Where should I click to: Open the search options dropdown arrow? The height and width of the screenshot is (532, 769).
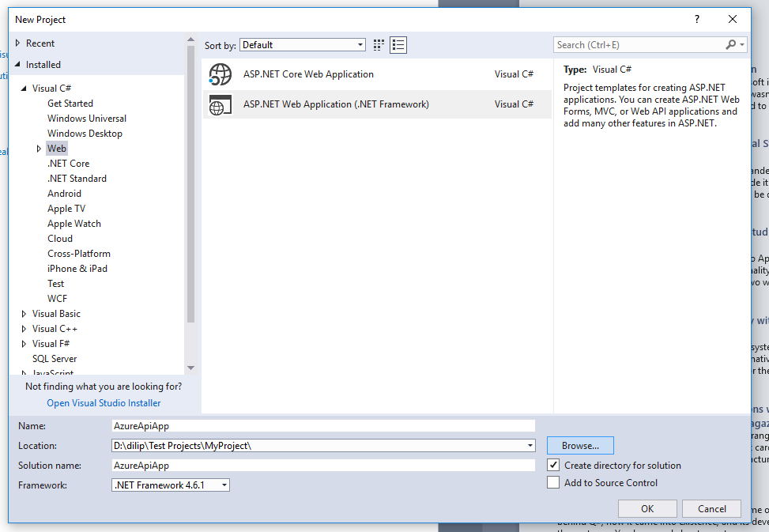coord(742,44)
